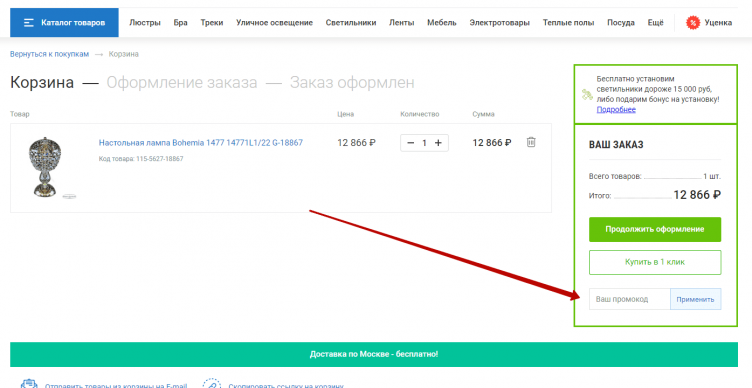Screen dimensions: 752x388
Task: Click the quantity value 1 field
Action: (424, 143)
